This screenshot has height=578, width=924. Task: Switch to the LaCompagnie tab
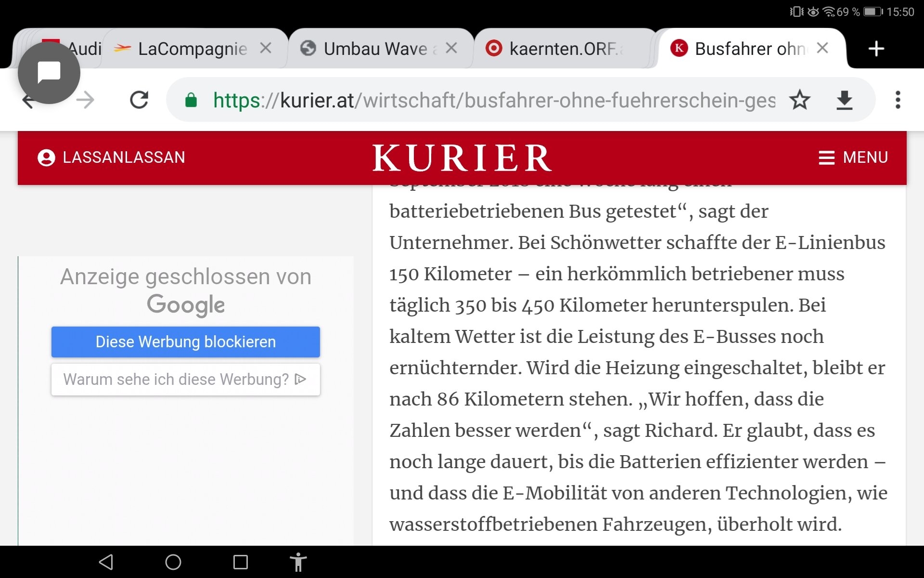click(192, 49)
